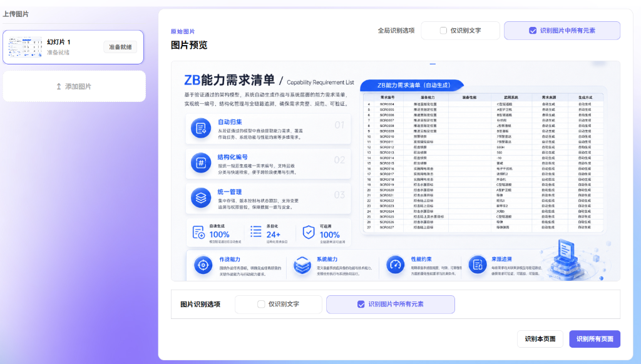641x364 pixels.
Task: Click the ZB能力需求清单（自动生成）table tab
Action: coord(413,86)
